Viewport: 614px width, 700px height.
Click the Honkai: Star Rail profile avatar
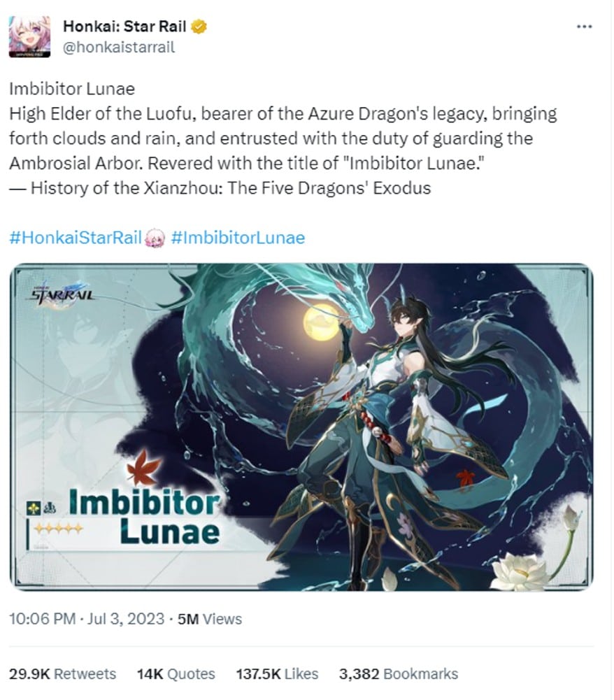[x=29, y=36]
